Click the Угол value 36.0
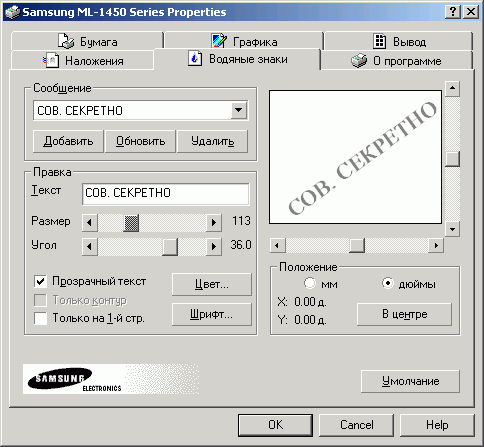Screen dimensions: 484x447 [x=241, y=245]
